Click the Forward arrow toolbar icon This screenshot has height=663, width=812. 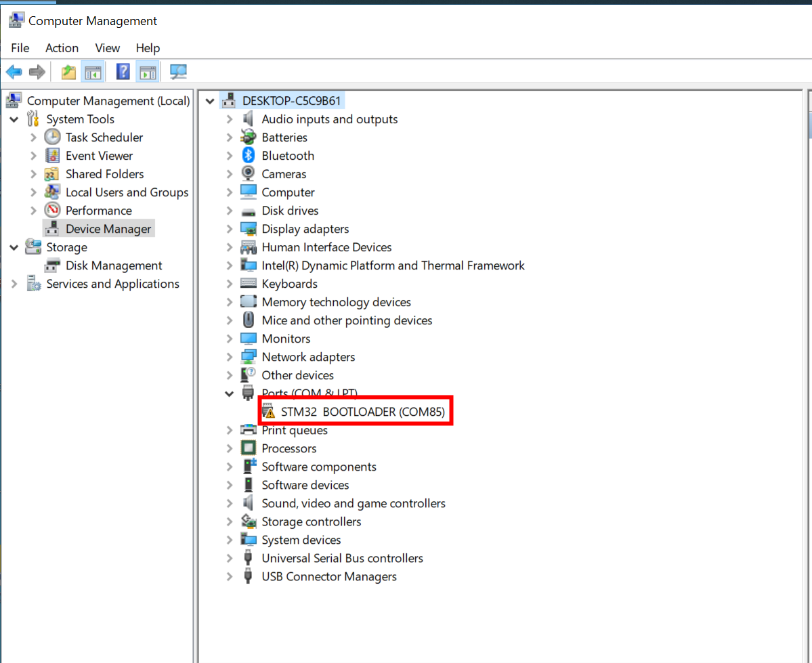pyautogui.click(x=37, y=72)
